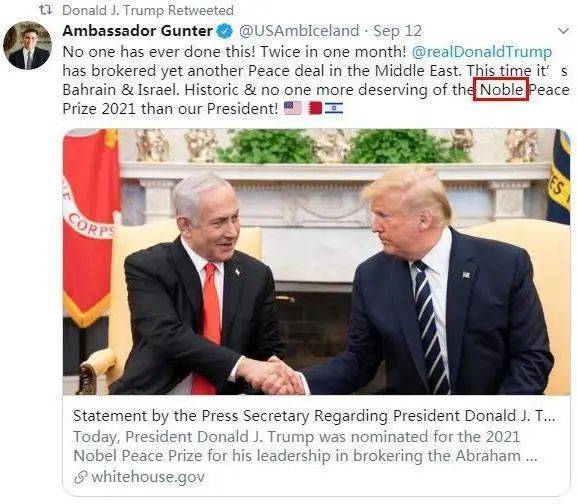Open Ambassador Gunter's profile avatar

[27, 45]
